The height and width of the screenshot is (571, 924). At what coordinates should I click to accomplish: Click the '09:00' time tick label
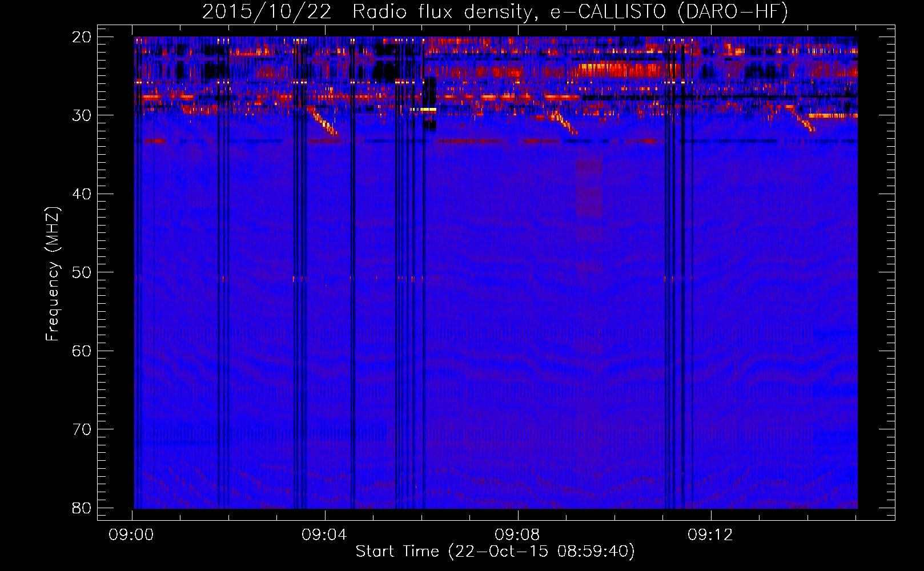click(131, 535)
